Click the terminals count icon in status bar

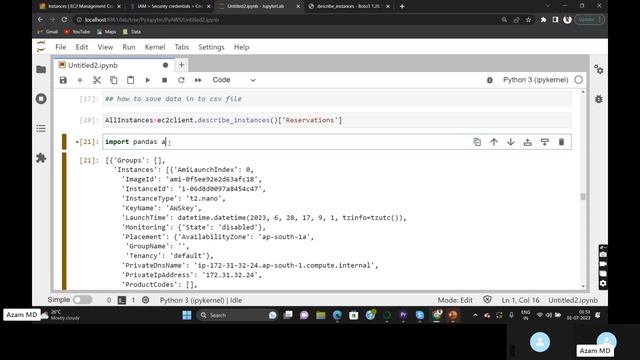pyautogui.click(x=122, y=300)
